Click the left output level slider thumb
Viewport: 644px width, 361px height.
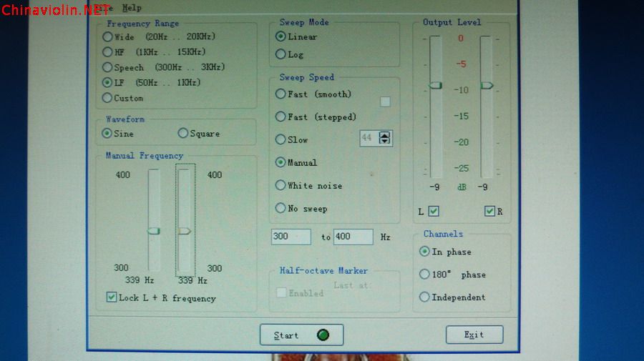(x=436, y=85)
